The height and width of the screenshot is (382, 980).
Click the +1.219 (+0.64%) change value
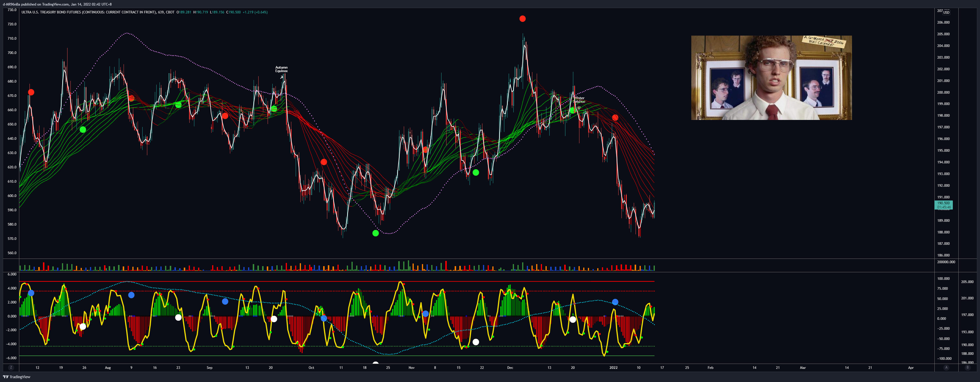pyautogui.click(x=255, y=12)
